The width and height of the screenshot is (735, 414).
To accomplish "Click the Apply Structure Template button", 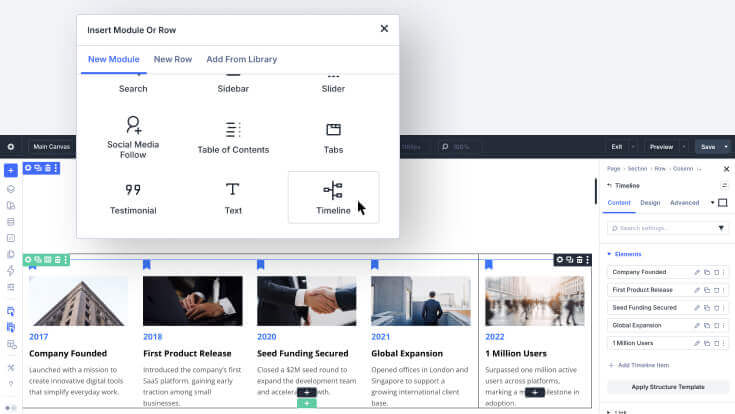I will [668, 387].
